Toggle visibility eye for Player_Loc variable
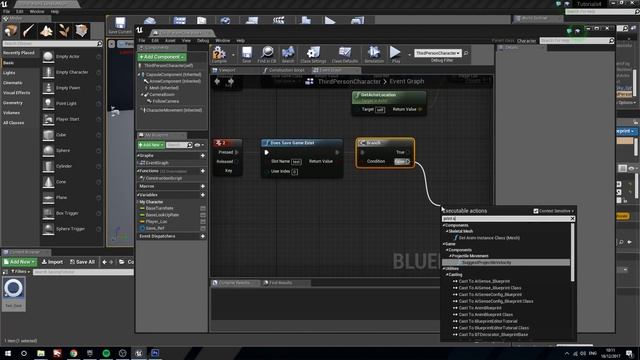The height and width of the screenshot is (360, 640). (203, 222)
